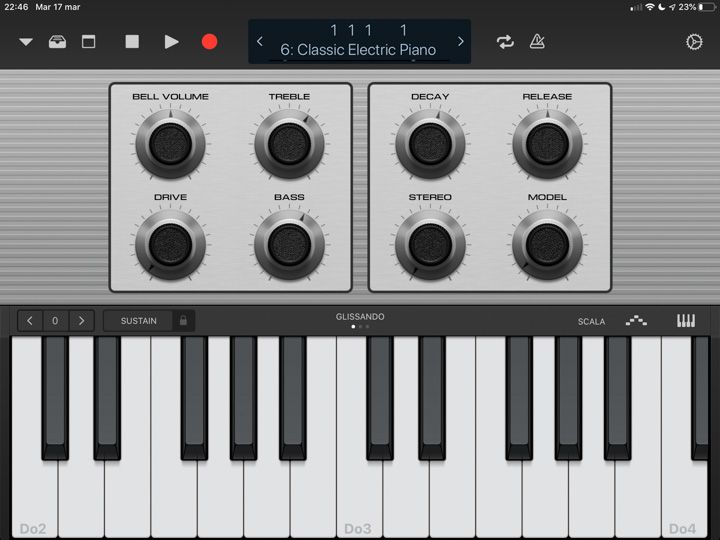Tap the Wi-Fi status icon

(649, 7)
